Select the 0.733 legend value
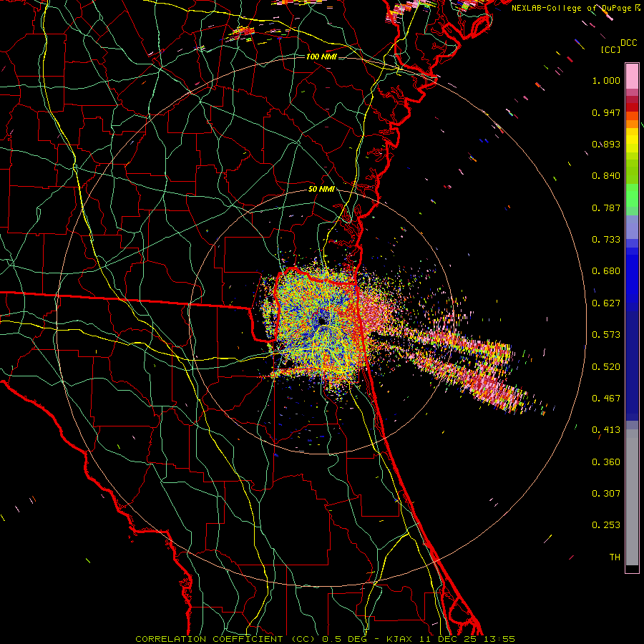The image size is (644, 644). [x=606, y=240]
